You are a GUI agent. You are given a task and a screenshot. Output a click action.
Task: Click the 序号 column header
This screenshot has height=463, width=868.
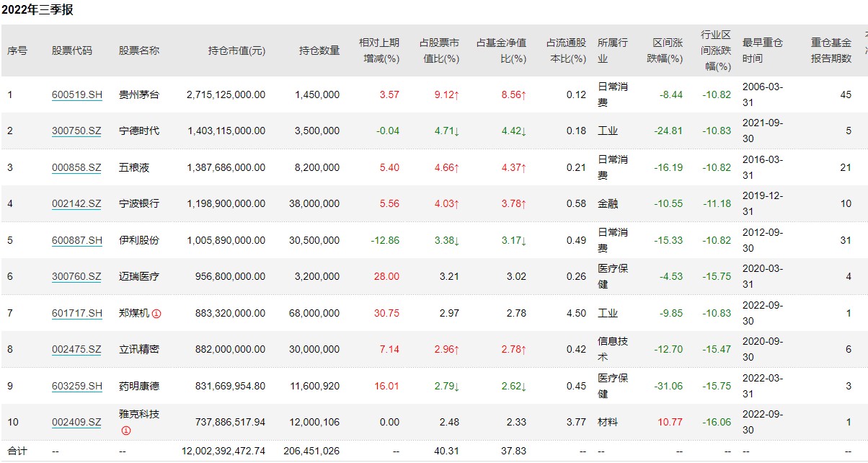click(17, 50)
